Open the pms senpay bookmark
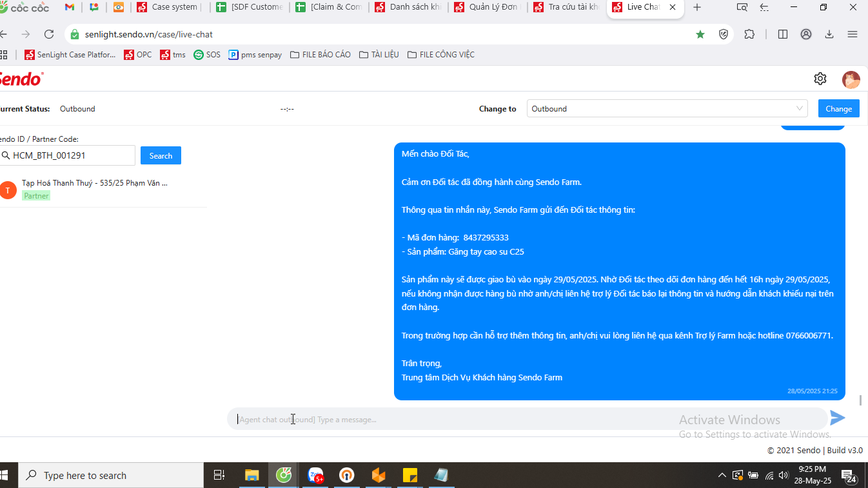The width and height of the screenshot is (868, 488). [x=255, y=55]
